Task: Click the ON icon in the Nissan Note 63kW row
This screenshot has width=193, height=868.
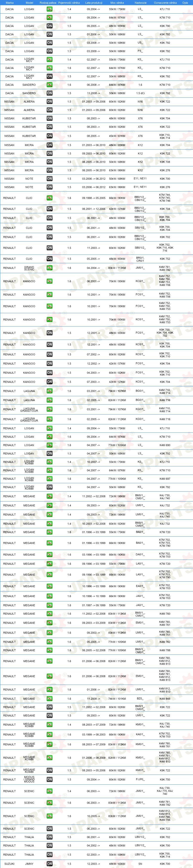Action: (x=49, y=187)
